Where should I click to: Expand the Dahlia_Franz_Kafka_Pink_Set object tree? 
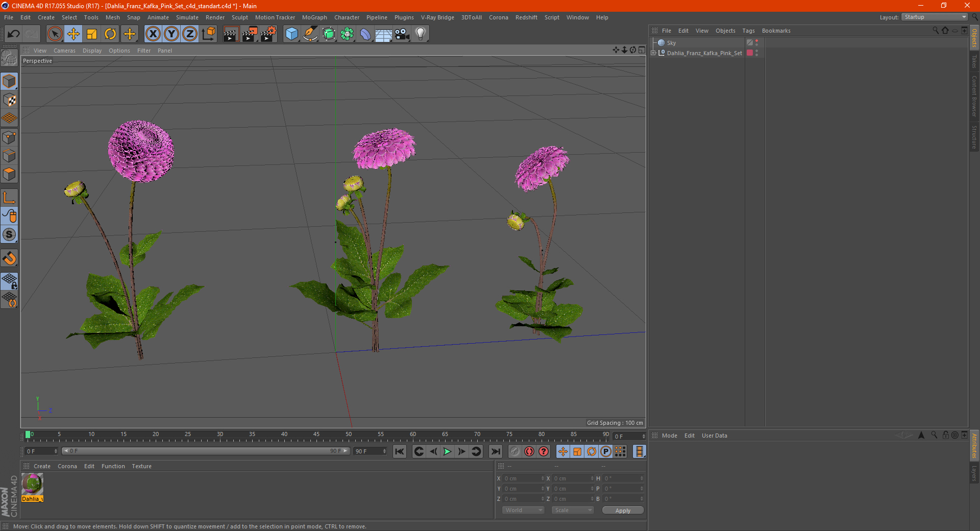pos(653,53)
